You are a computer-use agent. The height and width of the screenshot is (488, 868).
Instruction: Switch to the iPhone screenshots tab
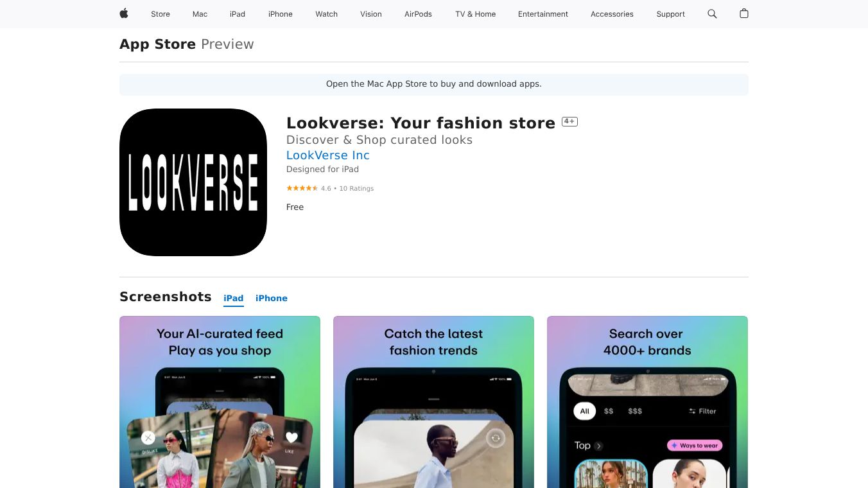click(272, 298)
